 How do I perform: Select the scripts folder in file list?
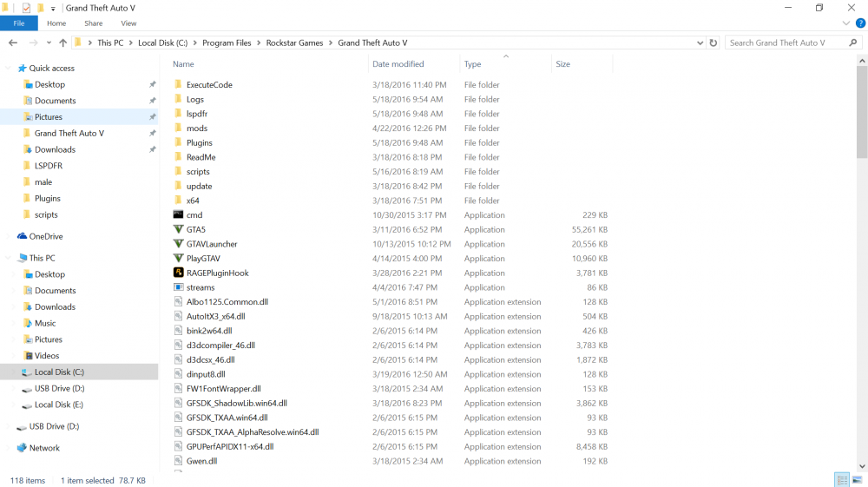click(198, 172)
